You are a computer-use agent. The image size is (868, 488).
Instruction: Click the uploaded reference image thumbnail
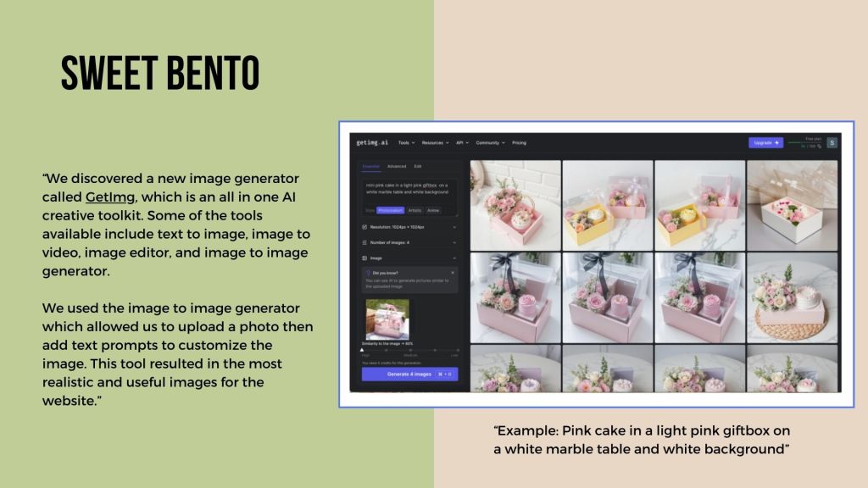[387, 319]
